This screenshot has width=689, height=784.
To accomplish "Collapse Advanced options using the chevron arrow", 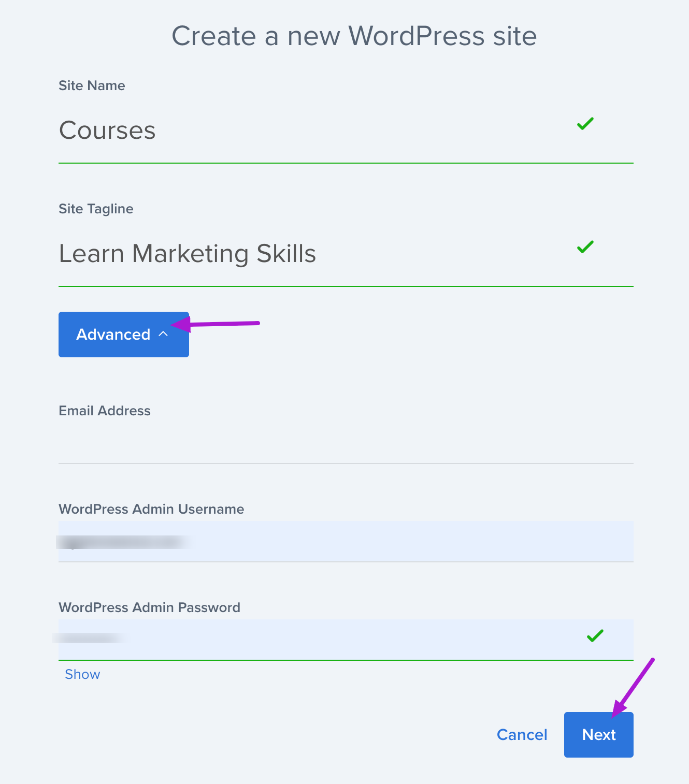I will (163, 335).
